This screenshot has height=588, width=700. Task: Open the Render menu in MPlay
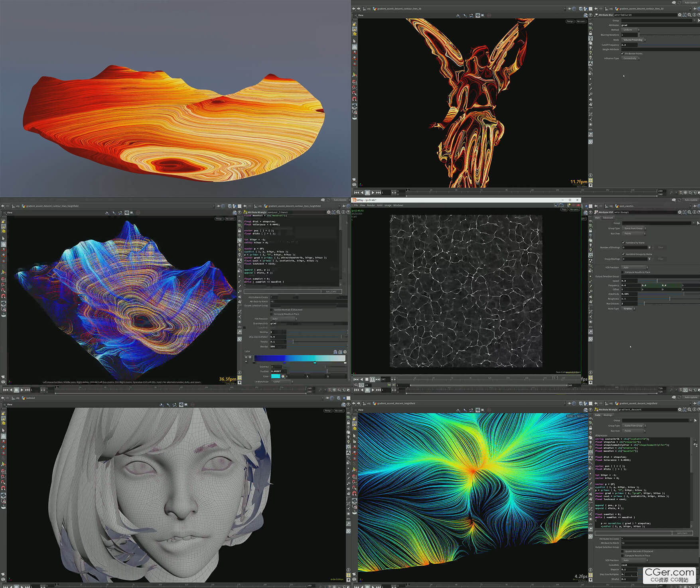tap(371, 205)
